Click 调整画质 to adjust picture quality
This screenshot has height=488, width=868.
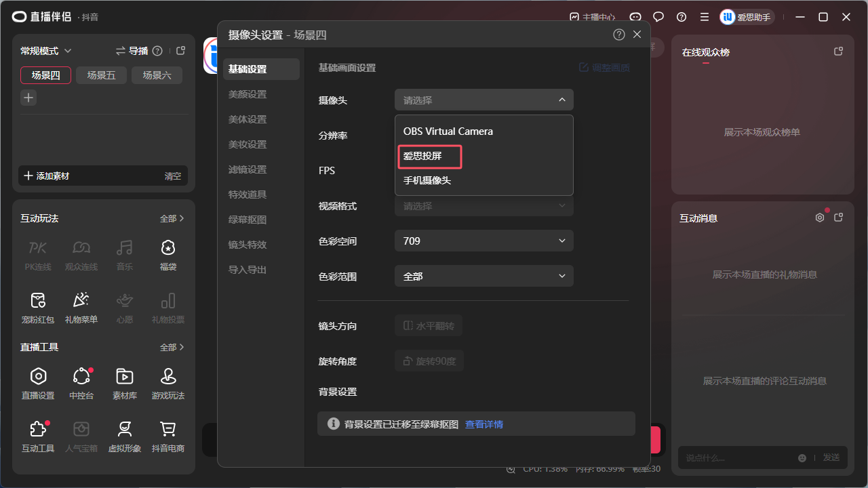click(603, 67)
